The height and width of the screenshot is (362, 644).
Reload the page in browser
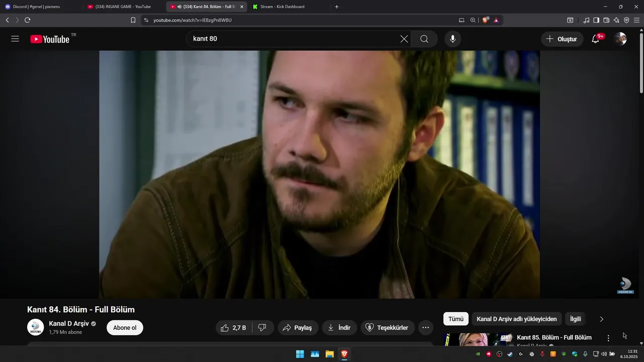point(27,20)
